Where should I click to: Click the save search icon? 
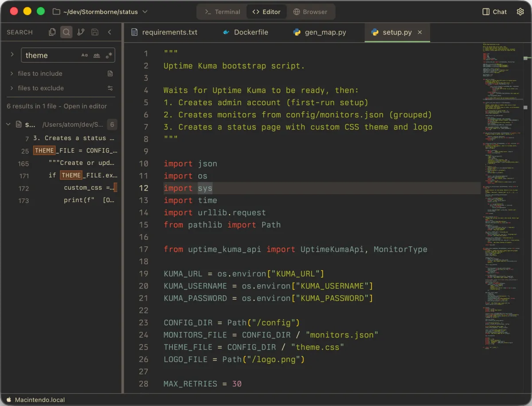point(94,32)
